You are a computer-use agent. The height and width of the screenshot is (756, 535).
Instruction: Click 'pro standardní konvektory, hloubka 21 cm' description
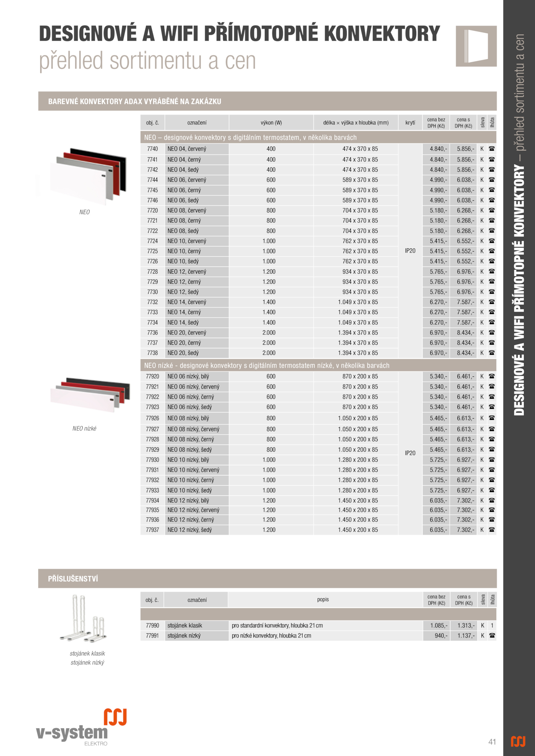[277, 625]
